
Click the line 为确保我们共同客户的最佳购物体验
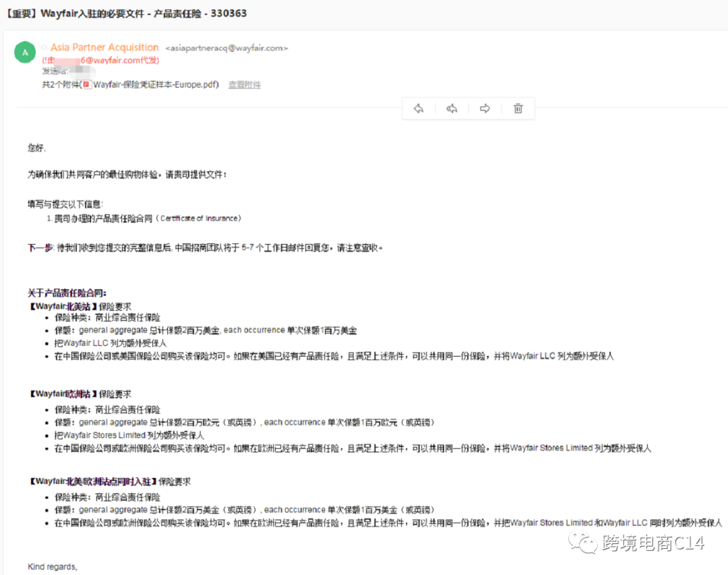click(127, 175)
